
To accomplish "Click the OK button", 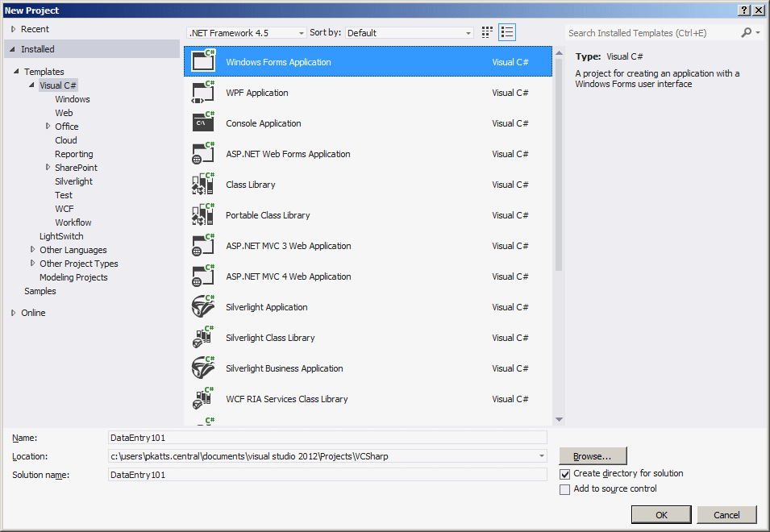I will [x=661, y=515].
